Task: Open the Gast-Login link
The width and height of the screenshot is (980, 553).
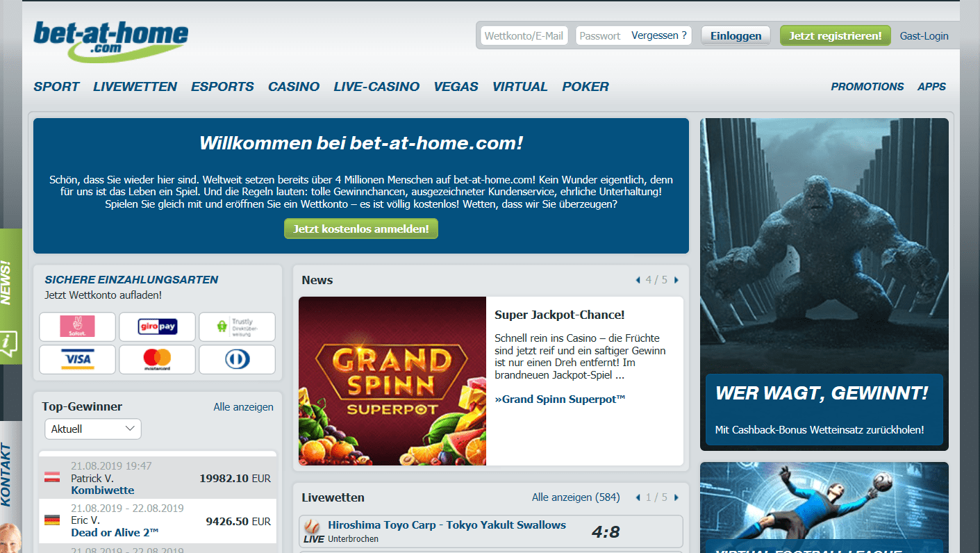Action: (924, 35)
